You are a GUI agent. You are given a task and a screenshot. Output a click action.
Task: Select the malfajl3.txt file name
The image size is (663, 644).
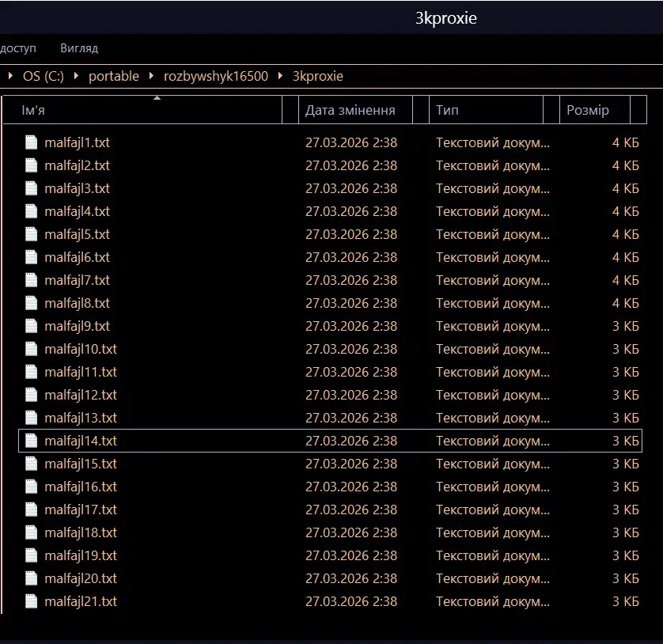[x=77, y=188]
